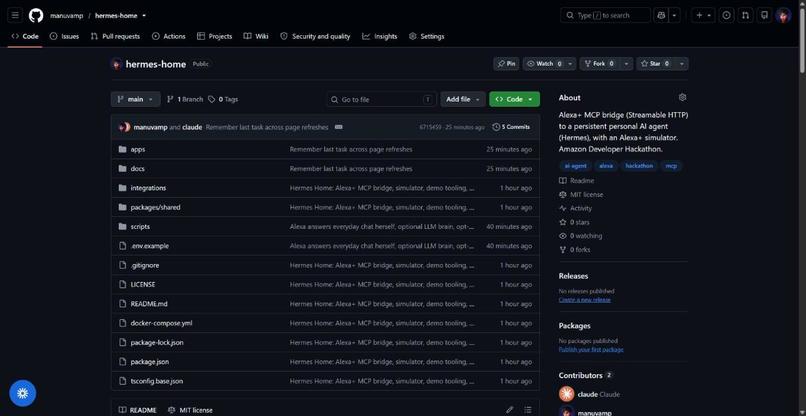This screenshot has height=416, width=806.
Task: Open the .env.example file
Action: tap(150, 246)
